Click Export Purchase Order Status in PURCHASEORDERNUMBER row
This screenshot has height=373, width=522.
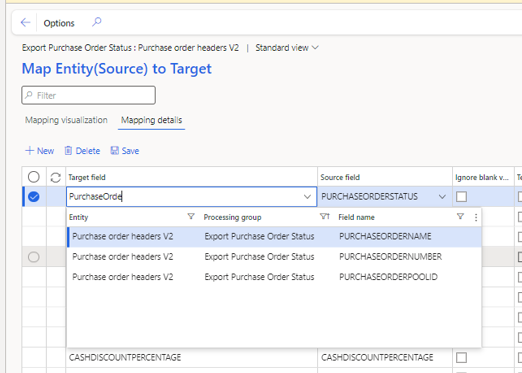click(259, 257)
